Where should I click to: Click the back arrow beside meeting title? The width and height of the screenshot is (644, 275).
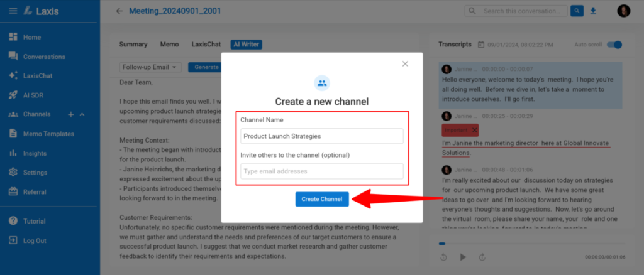point(119,11)
